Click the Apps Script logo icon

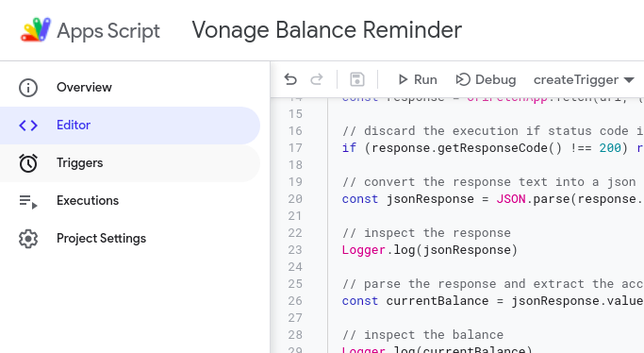[36, 29]
